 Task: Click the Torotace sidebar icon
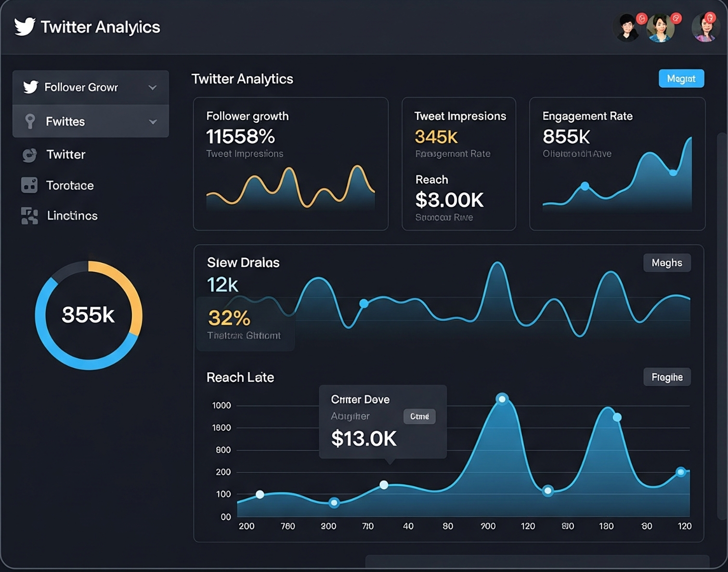[29, 185]
